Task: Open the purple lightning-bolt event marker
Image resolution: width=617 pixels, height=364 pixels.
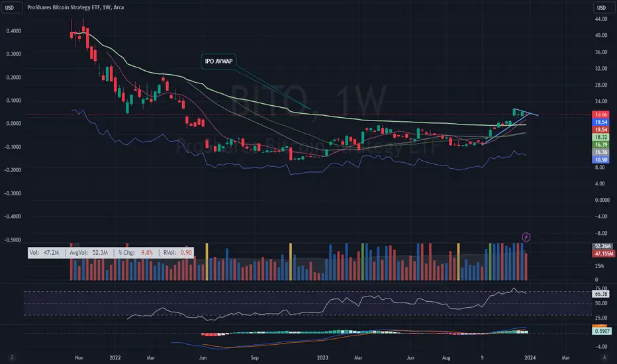Action: pos(526,237)
